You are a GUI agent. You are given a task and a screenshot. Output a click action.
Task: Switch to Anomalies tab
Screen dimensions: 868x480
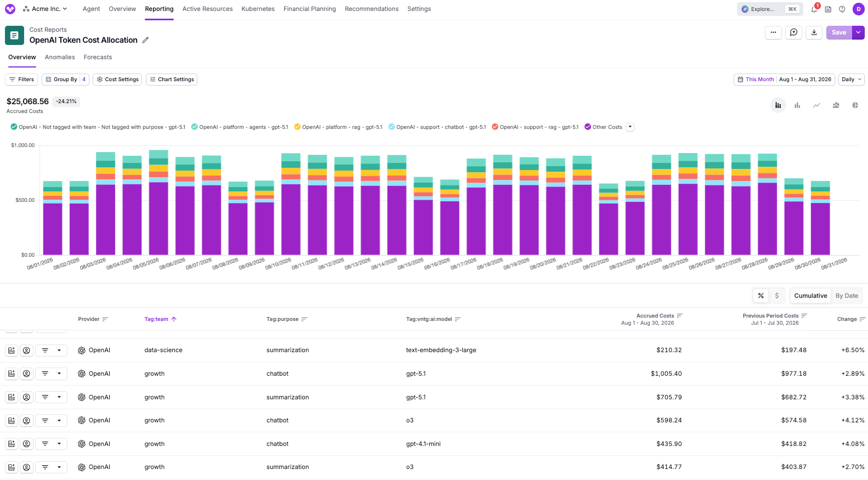(x=60, y=57)
